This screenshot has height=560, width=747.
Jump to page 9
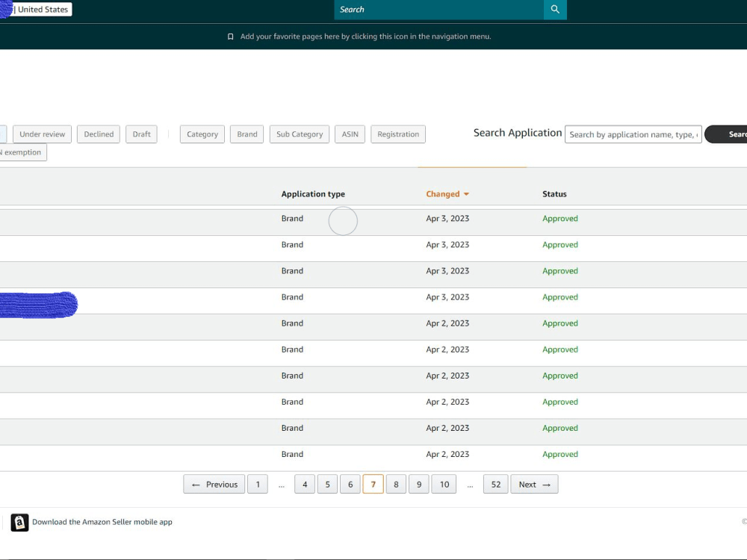point(419,485)
